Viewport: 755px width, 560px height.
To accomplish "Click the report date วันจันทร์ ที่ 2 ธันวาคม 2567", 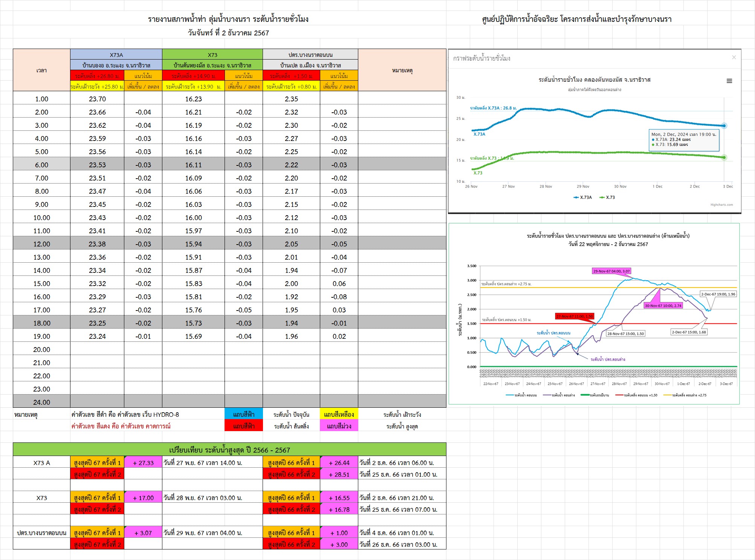I will [228, 33].
